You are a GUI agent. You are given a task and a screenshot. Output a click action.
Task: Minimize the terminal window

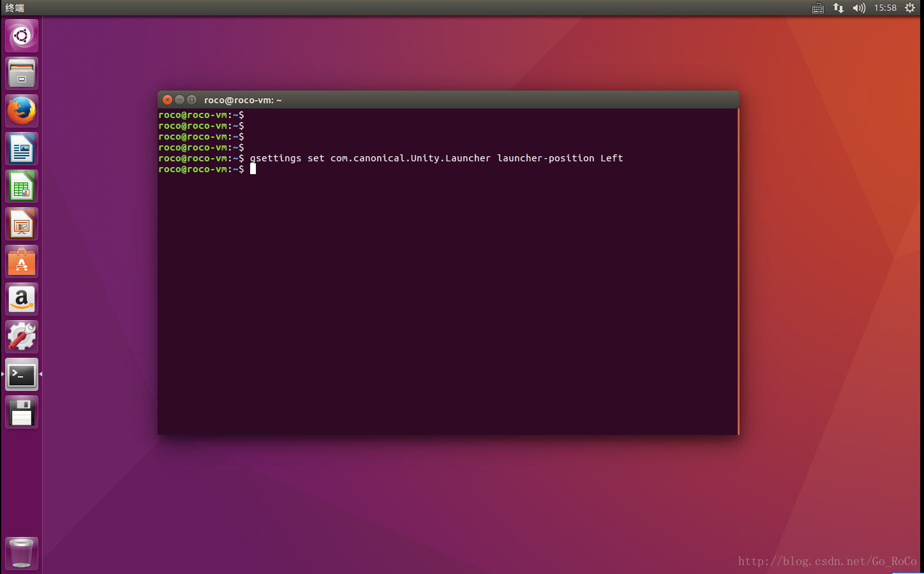pos(179,99)
